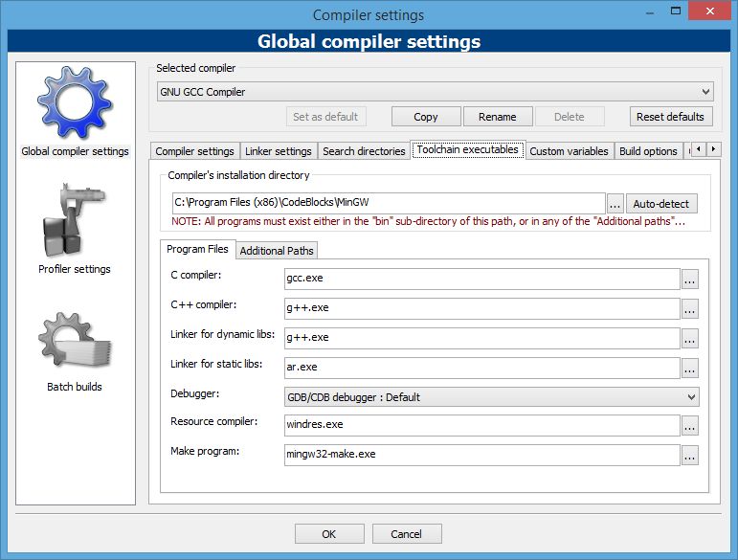Click the Set as default button
Image resolution: width=738 pixels, height=560 pixels.
(325, 117)
